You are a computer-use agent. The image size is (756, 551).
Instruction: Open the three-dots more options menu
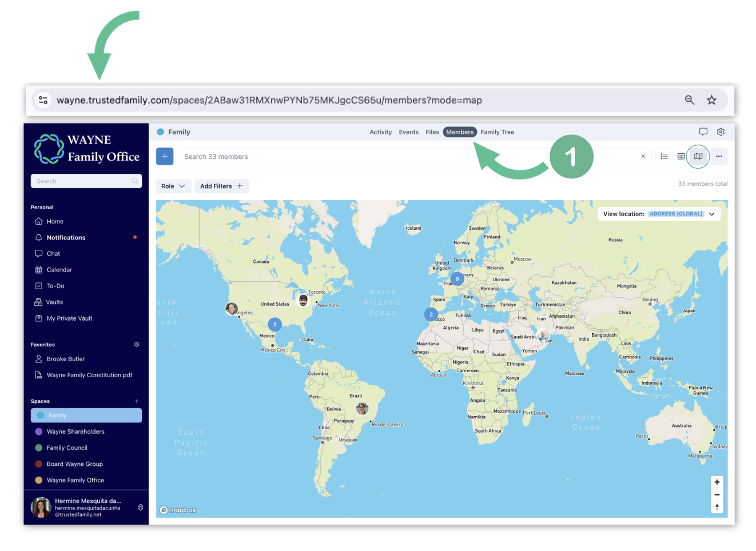(x=719, y=156)
